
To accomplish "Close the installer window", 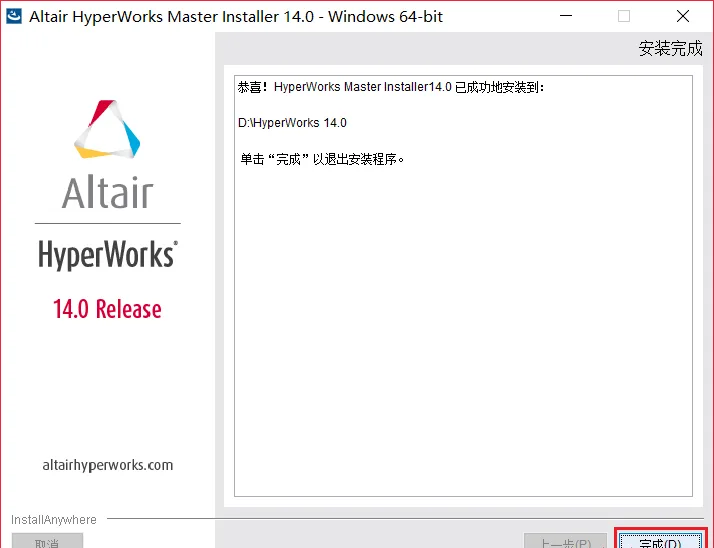I will point(683,16).
